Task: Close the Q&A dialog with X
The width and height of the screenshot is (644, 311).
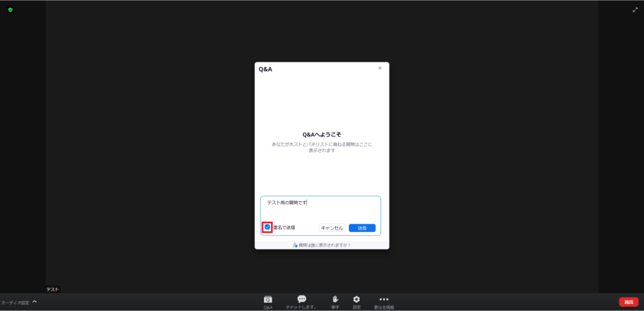Action: [380, 68]
